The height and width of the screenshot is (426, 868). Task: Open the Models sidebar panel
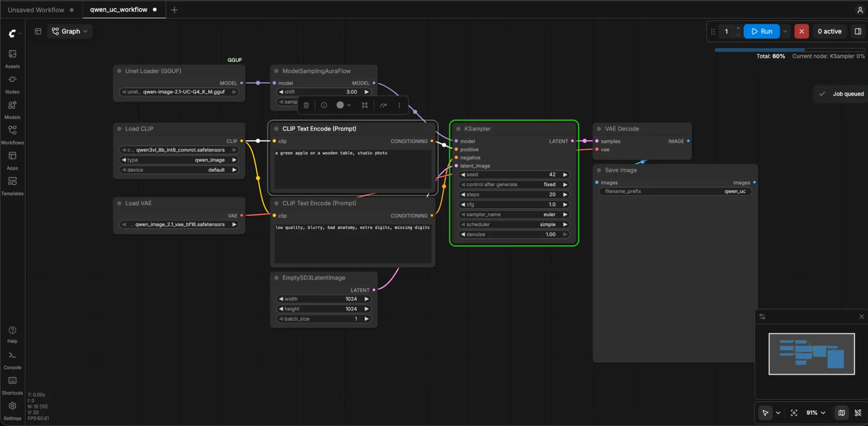pos(12,110)
